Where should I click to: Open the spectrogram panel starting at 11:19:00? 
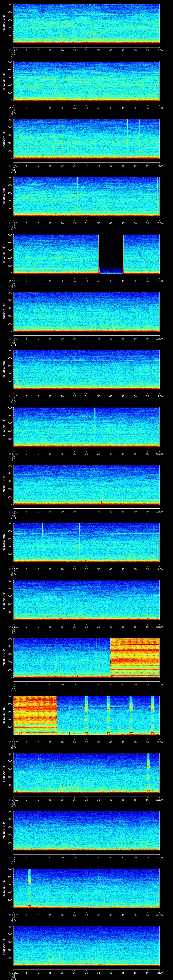(x=86, y=312)
